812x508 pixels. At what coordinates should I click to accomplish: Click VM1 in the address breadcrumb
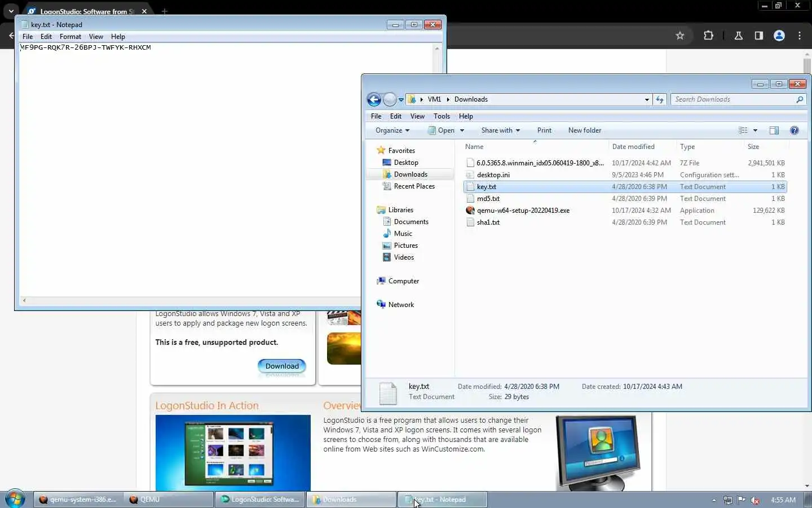pyautogui.click(x=434, y=99)
